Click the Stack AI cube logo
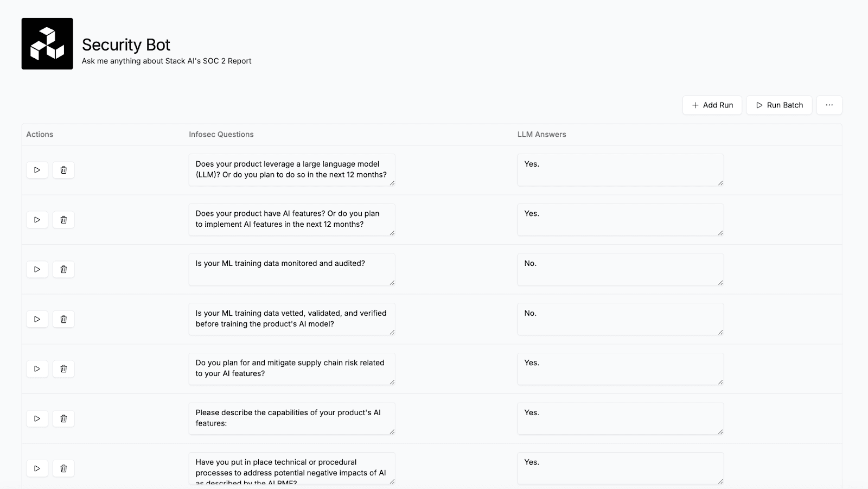The image size is (868, 489). (47, 43)
